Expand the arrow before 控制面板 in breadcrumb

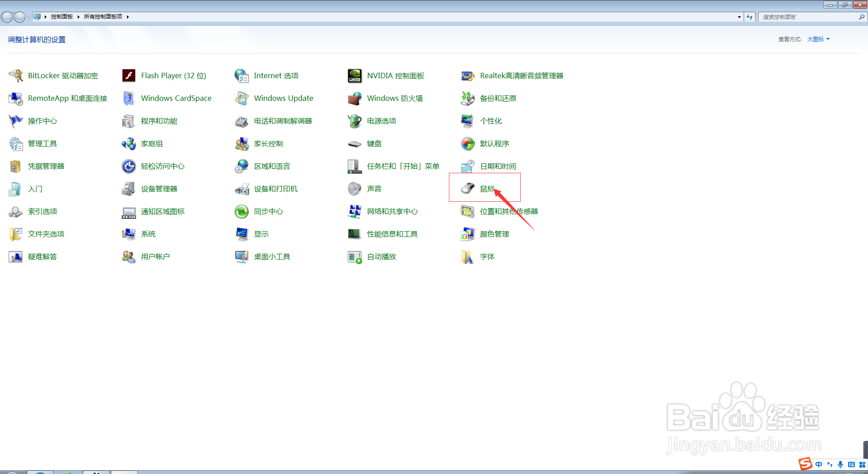click(x=46, y=17)
